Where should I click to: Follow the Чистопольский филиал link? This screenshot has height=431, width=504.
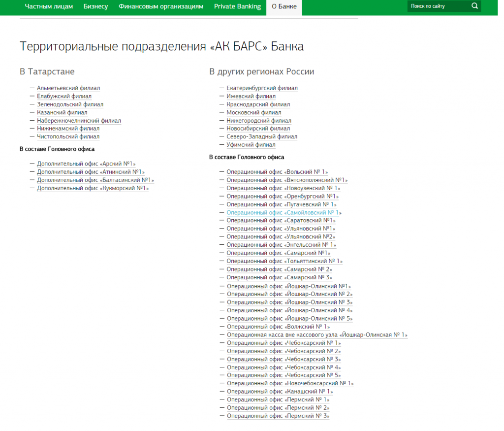click(x=68, y=136)
